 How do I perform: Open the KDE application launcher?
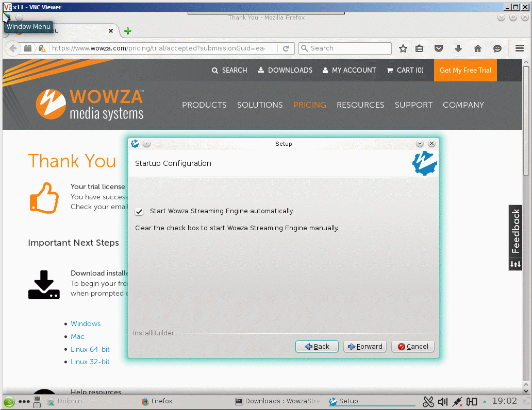point(9,402)
